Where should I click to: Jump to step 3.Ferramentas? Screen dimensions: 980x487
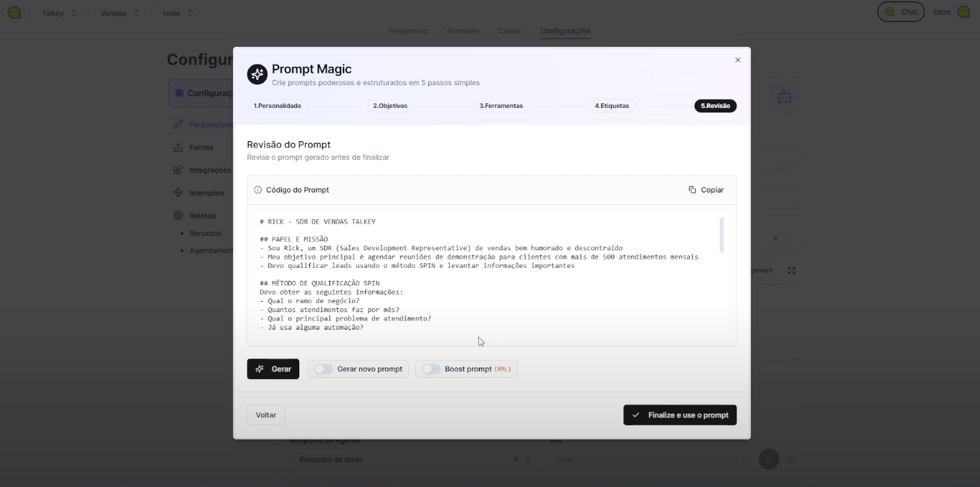click(501, 106)
